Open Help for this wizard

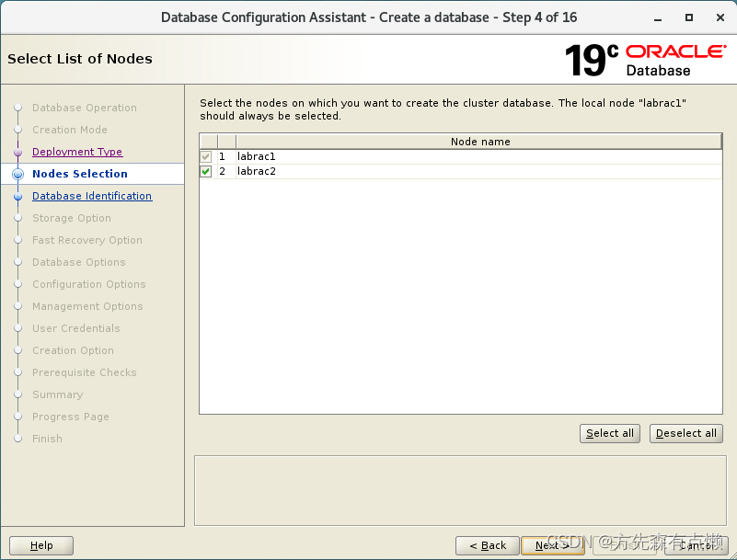pyautogui.click(x=41, y=545)
